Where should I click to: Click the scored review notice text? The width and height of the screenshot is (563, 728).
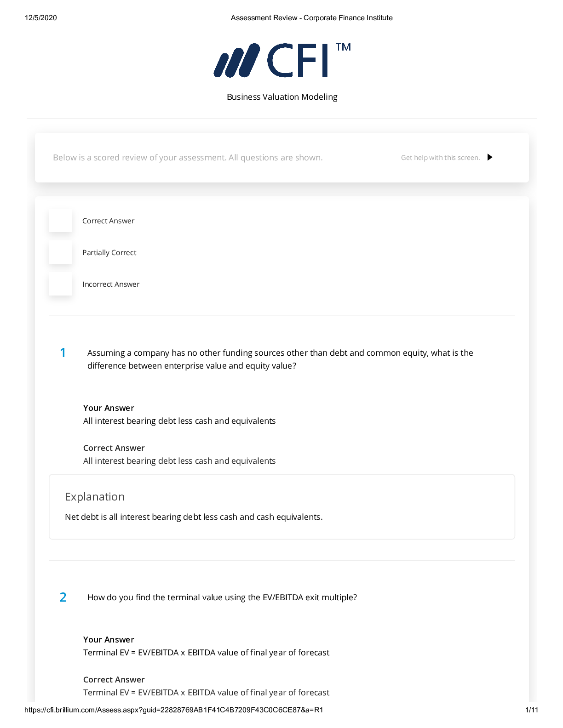[188, 158]
